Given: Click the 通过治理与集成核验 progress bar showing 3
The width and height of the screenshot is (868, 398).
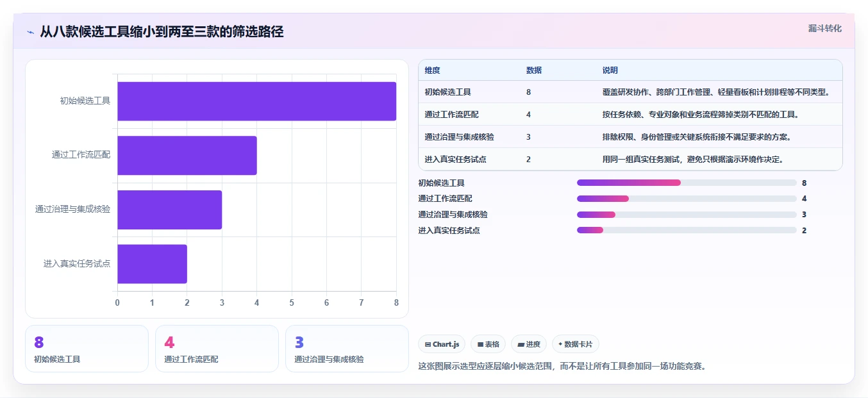Looking at the screenshot, I should (x=687, y=215).
